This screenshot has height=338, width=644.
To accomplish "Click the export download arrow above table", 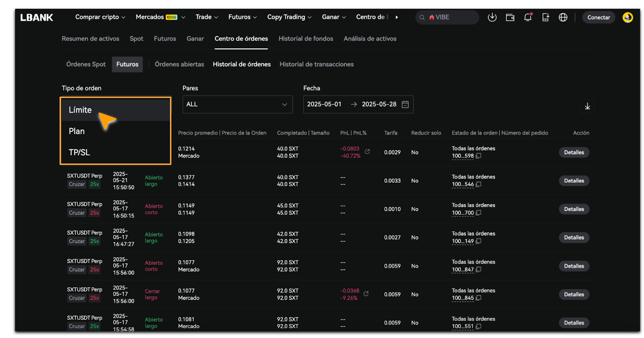I will [x=587, y=106].
